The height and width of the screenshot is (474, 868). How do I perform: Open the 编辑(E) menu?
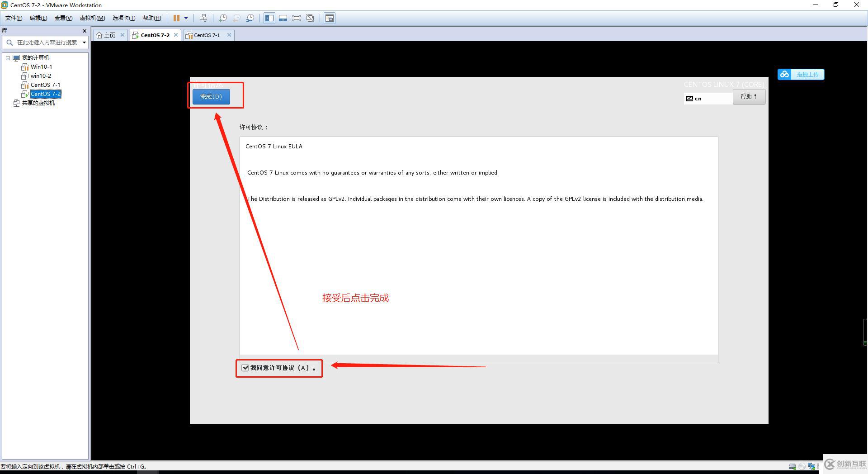point(38,18)
